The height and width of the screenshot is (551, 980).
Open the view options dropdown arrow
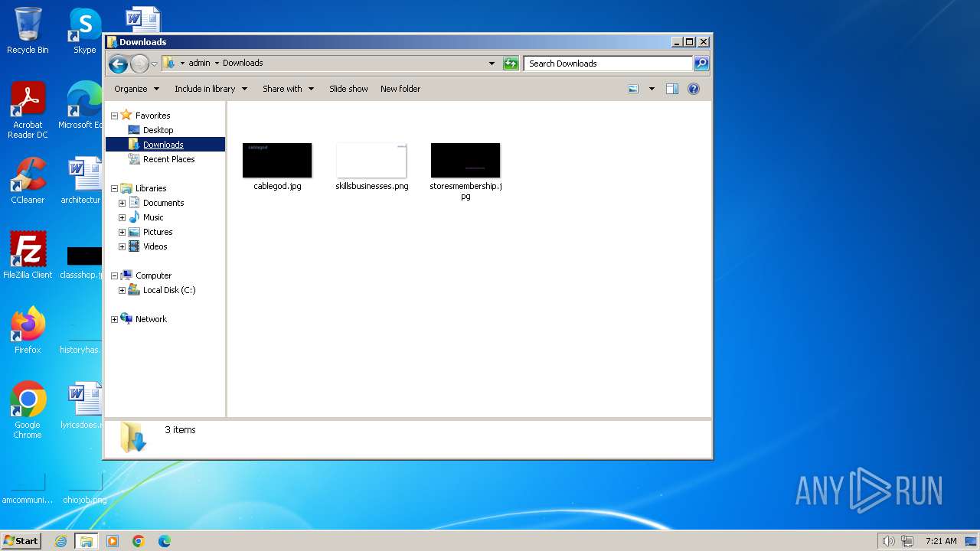pos(652,89)
